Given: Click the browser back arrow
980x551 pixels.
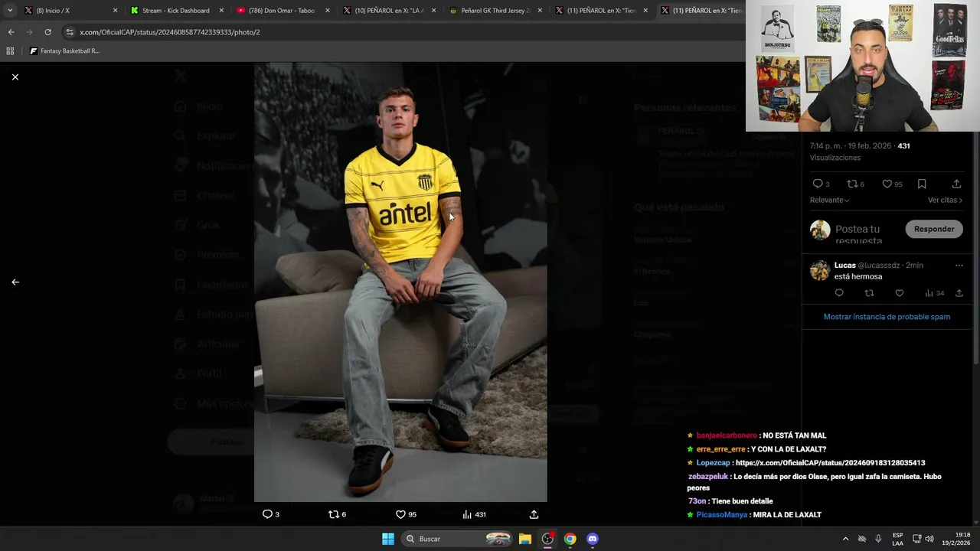Looking at the screenshot, I should click(x=11, y=32).
